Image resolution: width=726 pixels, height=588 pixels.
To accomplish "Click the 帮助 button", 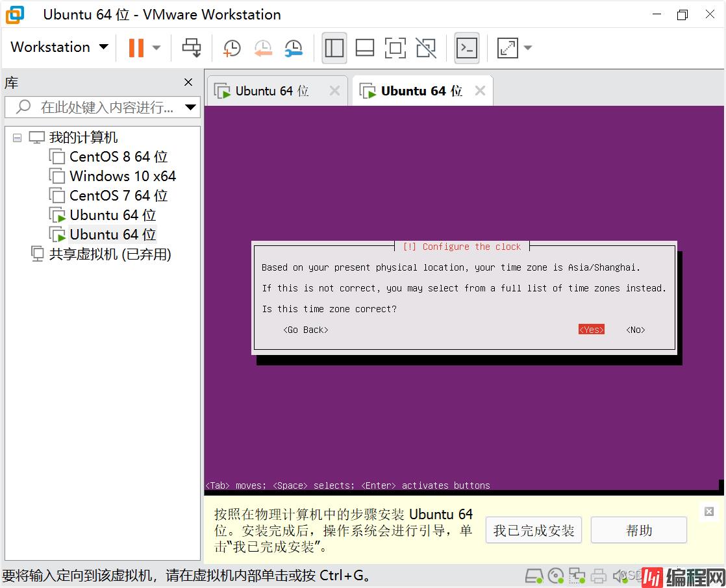I will point(638,530).
